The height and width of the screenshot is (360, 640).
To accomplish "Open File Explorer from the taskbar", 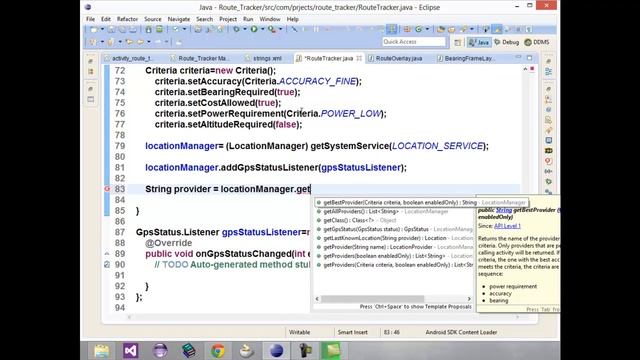I will tap(102, 351).
